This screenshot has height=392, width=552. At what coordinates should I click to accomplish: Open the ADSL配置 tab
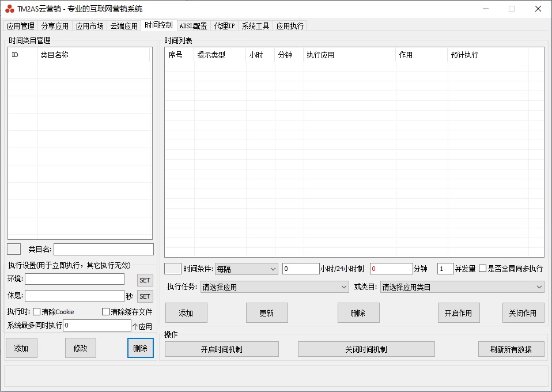pyautogui.click(x=193, y=26)
